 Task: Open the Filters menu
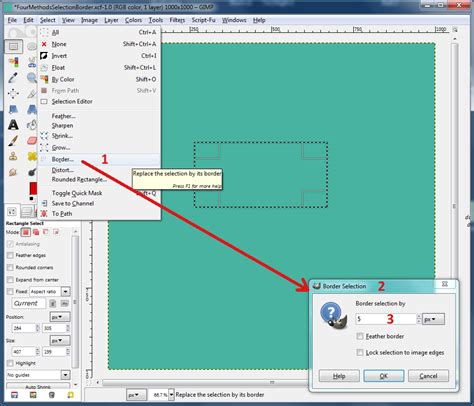177,20
